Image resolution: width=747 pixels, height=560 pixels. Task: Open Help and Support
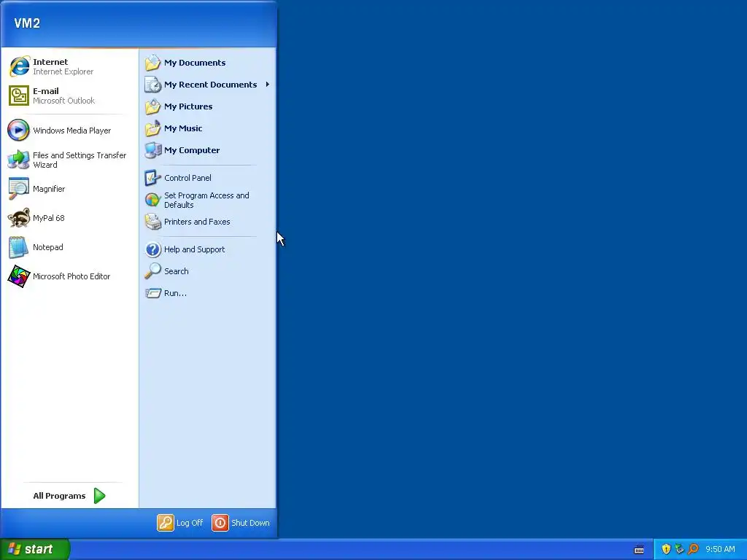click(208, 249)
